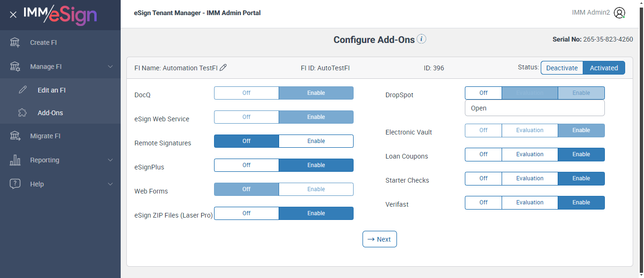Screen dimensions: 644x278
Task: Open the Edit an FI menu item
Action: click(x=51, y=90)
